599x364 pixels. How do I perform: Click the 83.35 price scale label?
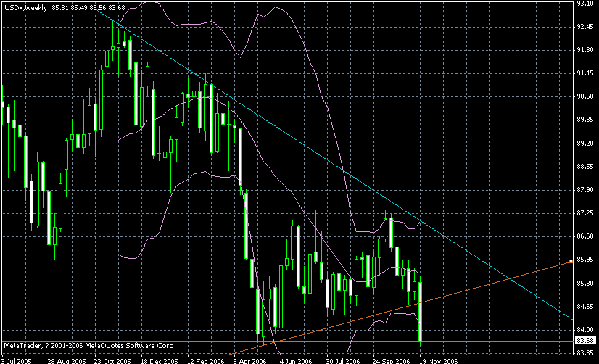(x=585, y=352)
